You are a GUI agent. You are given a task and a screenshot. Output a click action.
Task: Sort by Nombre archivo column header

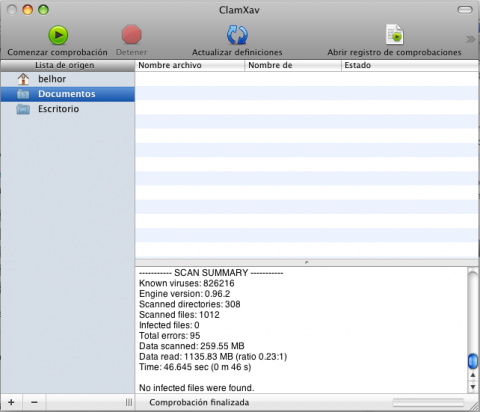pos(190,65)
